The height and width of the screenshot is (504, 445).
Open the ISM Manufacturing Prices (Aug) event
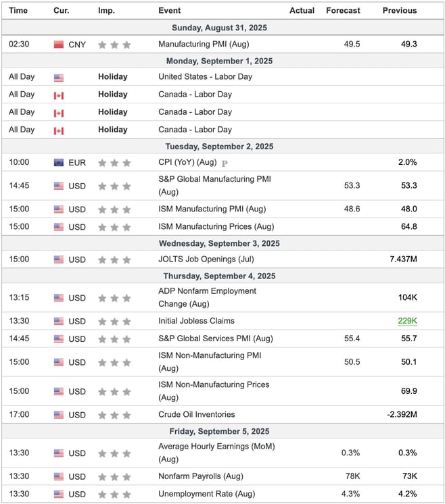click(216, 226)
